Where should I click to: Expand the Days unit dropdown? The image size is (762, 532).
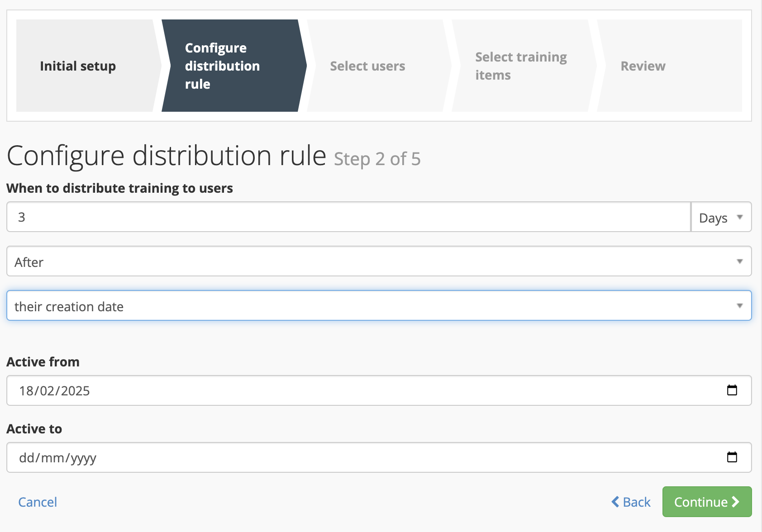coord(721,218)
